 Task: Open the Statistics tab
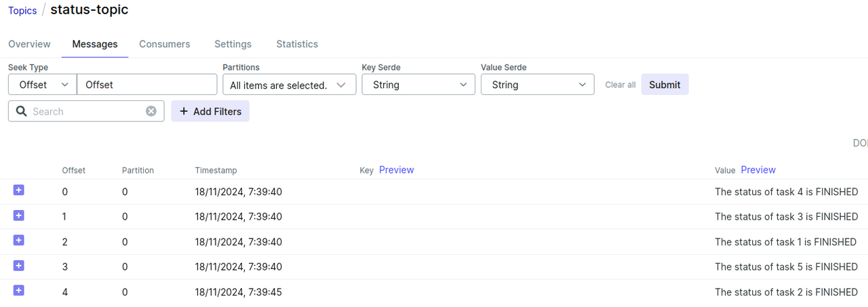tap(297, 44)
